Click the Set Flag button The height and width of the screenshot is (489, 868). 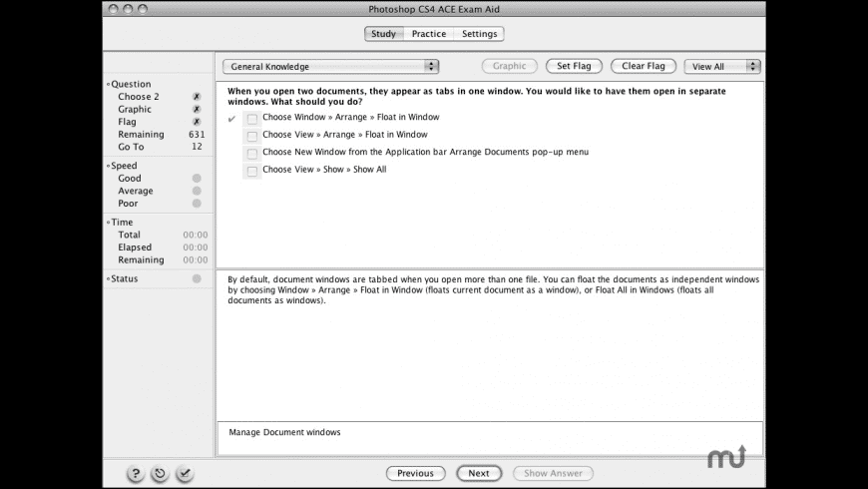tap(574, 67)
